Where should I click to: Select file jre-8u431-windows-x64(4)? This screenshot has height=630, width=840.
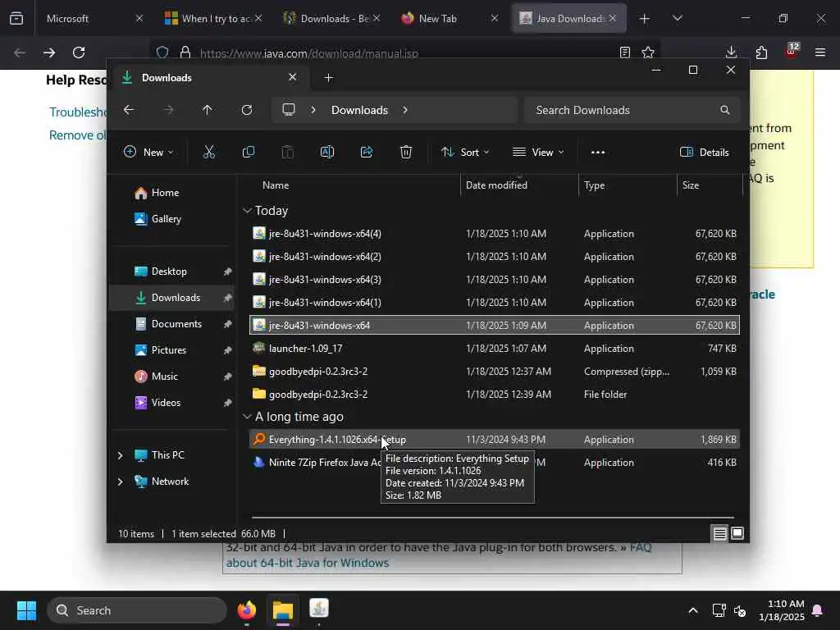coord(495,234)
